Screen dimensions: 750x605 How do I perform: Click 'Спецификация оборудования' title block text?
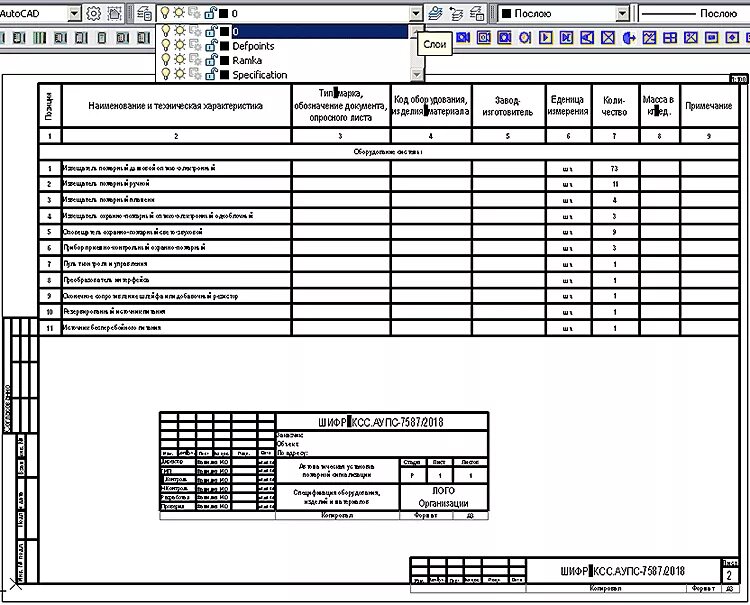click(337, 497)
